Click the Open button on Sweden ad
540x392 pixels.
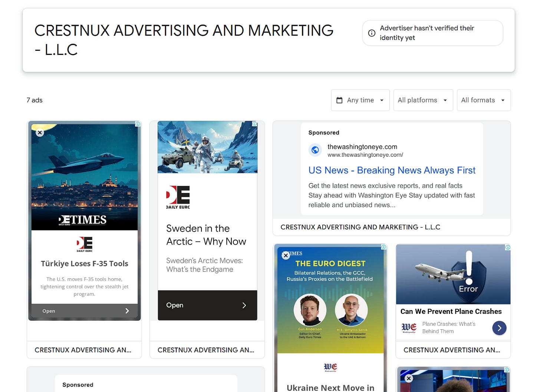click(x=207, y=305)
